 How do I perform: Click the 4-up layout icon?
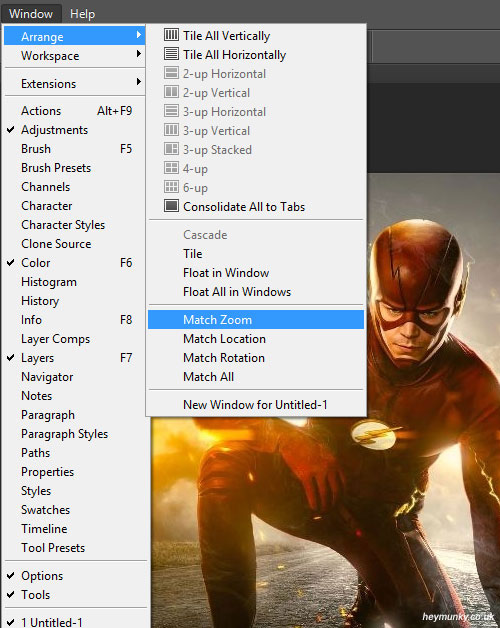click(171, 168)
